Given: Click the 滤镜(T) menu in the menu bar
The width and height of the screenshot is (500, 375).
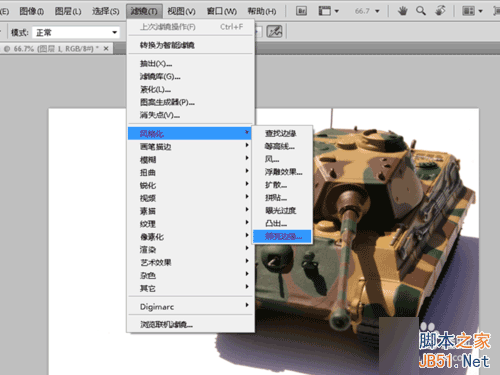Looking at the screenshot, I should click(144, 11).
